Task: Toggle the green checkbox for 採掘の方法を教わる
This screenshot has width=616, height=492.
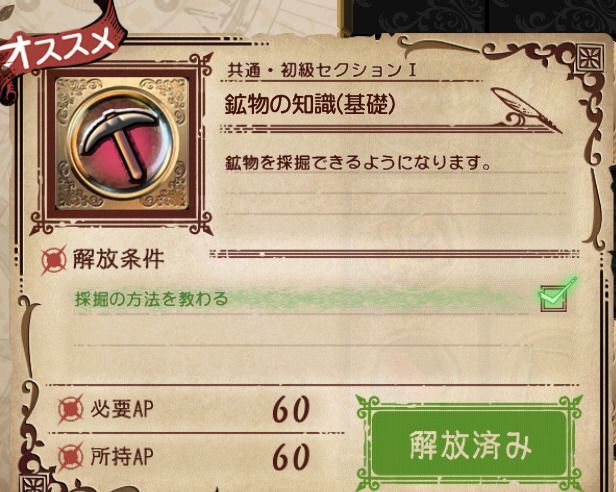Action: 554,298
